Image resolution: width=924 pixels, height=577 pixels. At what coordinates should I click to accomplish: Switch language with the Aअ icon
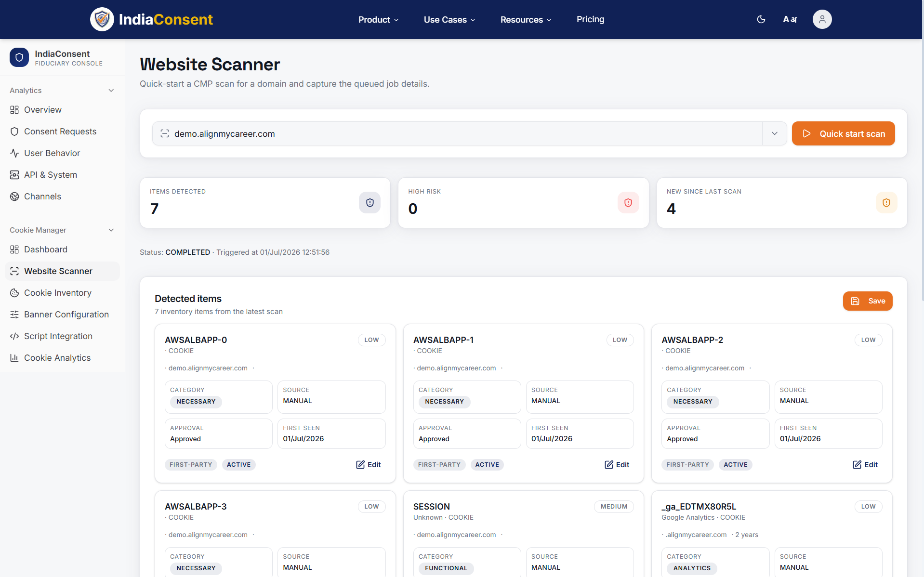point(790,19)
